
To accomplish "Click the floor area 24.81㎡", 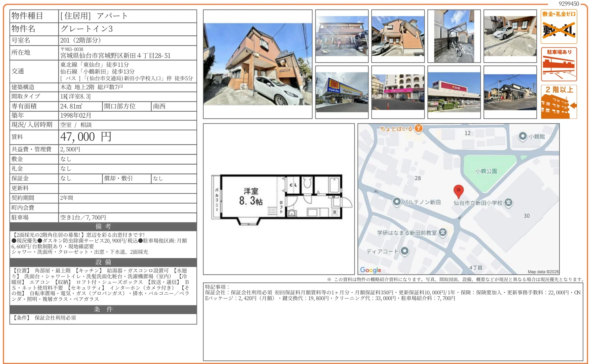I will 71,106.
